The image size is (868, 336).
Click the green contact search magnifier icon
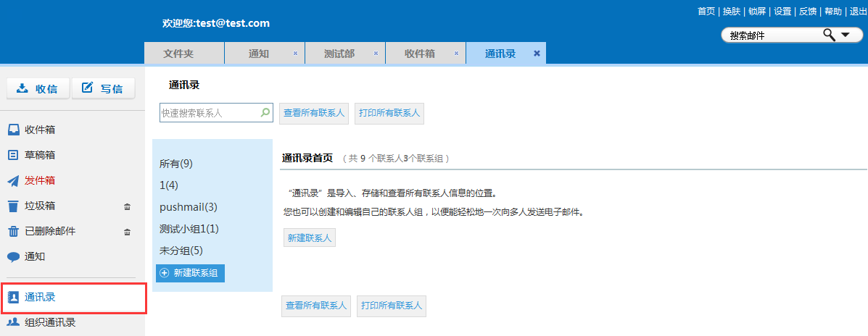(x=265, y=112)
